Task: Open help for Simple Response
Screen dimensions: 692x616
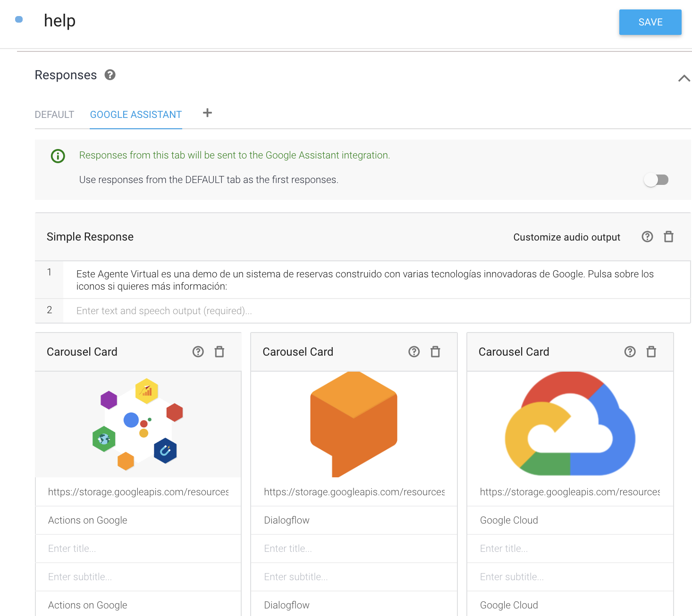Action: pyautogui.click(x=647, y=237)
